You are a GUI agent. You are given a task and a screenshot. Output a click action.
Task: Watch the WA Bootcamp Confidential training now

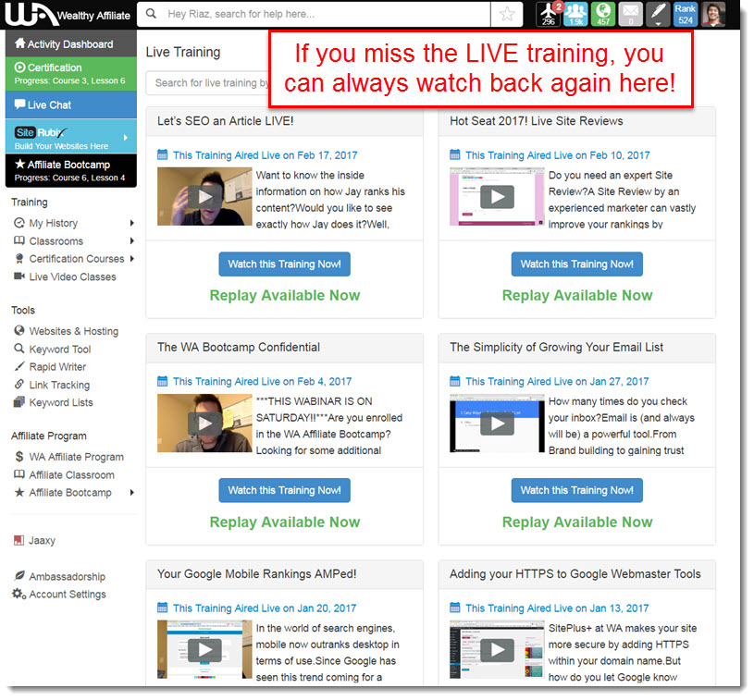[285, 490]
